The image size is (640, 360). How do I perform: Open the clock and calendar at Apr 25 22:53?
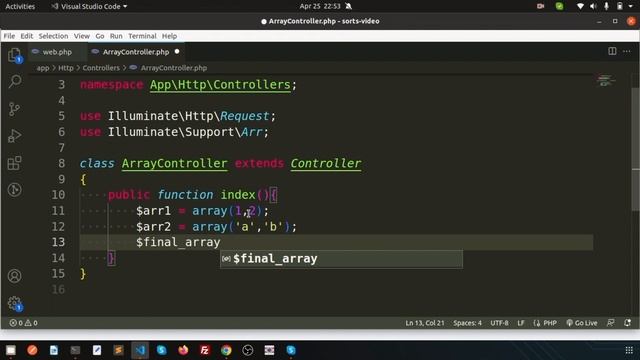pyautogui.click(x=320, y=6)
